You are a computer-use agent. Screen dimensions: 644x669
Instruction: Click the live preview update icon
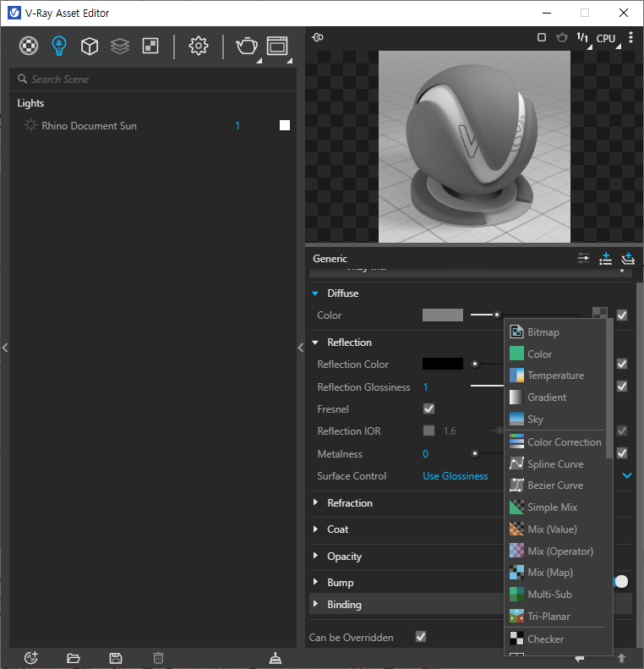(318, 37)
